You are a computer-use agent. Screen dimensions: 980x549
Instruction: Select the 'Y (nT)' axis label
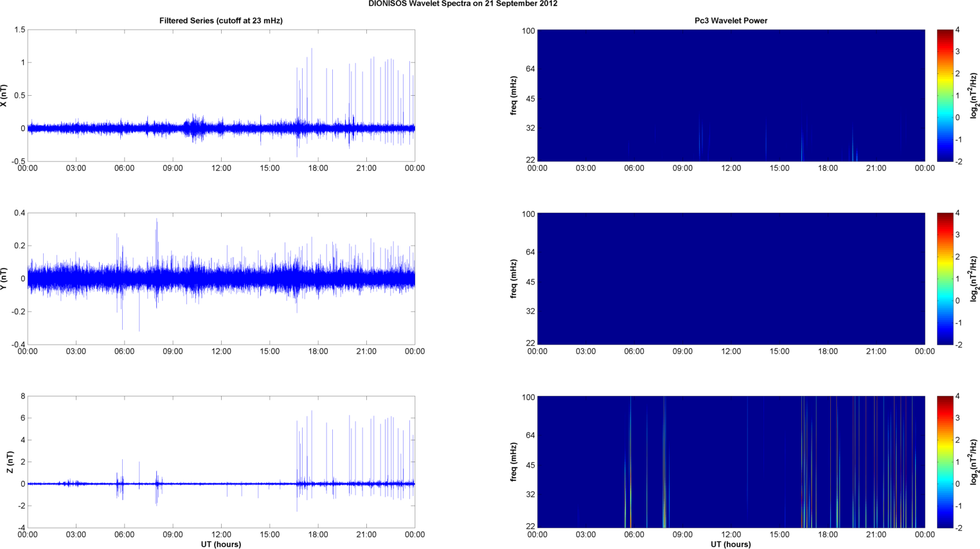coord(4,278)
